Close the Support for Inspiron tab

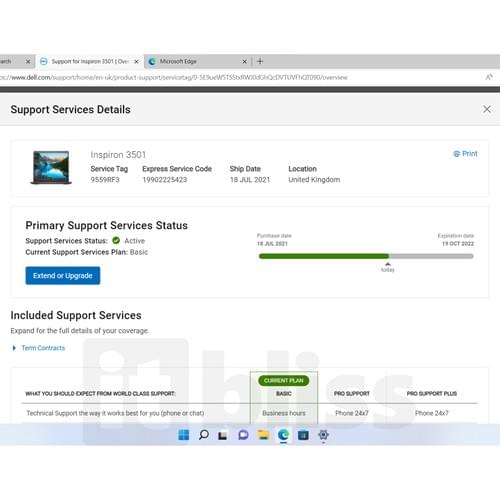136,62
